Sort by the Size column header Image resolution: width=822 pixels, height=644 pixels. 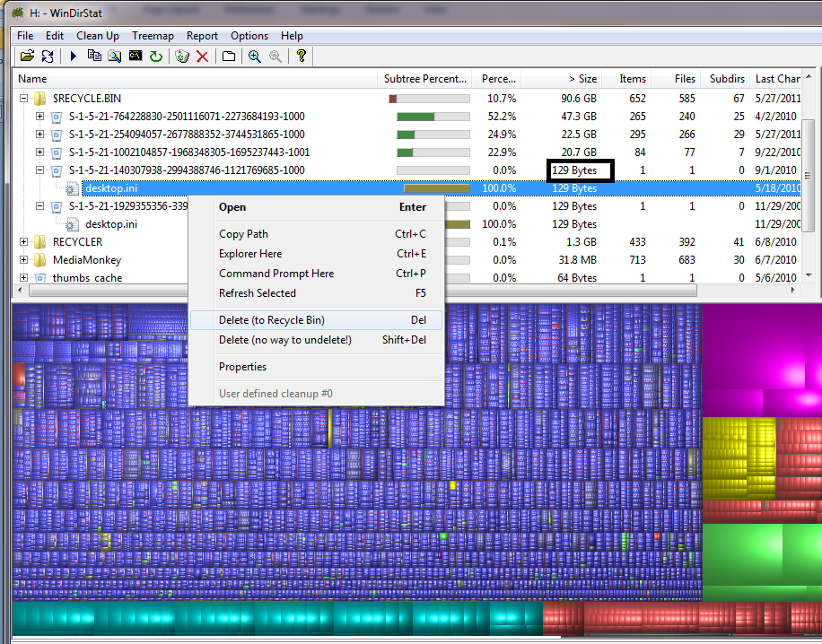coord(562,79)
